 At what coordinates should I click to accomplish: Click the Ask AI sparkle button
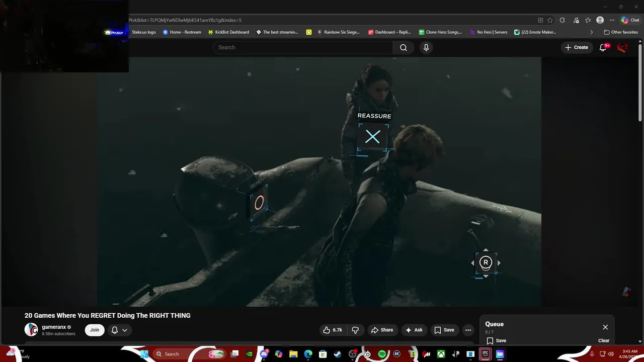tap(414, 330)
